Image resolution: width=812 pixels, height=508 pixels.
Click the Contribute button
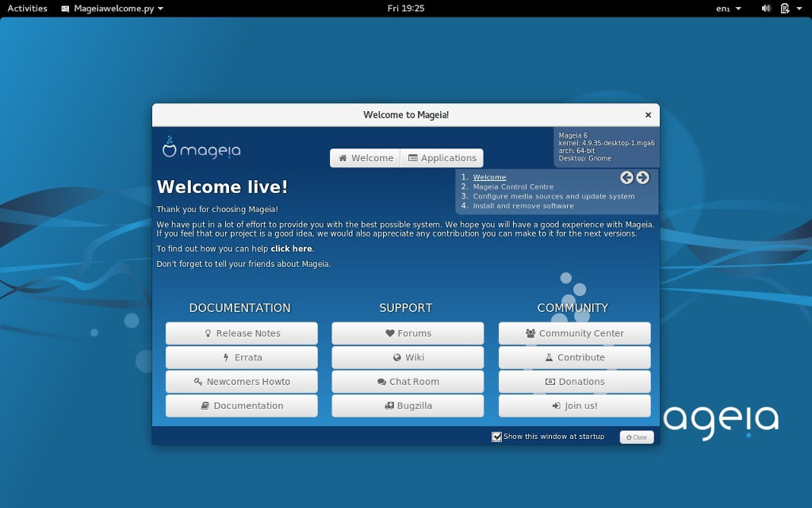tap(574, 357)
